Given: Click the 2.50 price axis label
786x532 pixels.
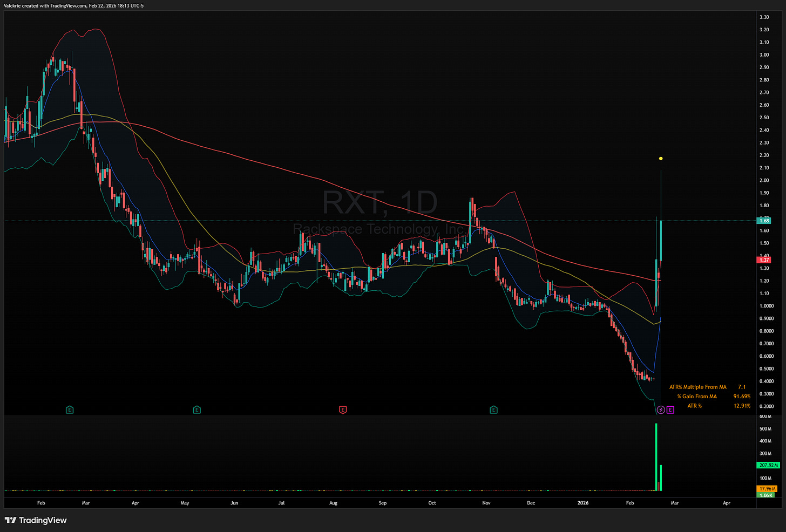Looking at the screenshot, I should pos(764,118).
